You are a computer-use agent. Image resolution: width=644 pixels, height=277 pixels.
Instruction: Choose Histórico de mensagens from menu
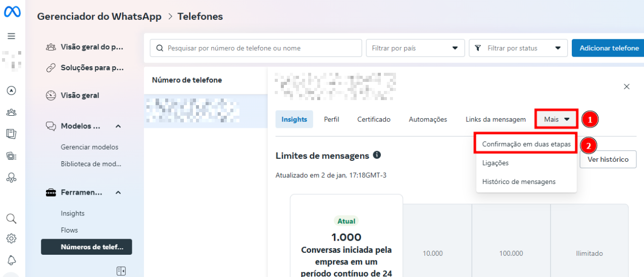tap(519, 181)
